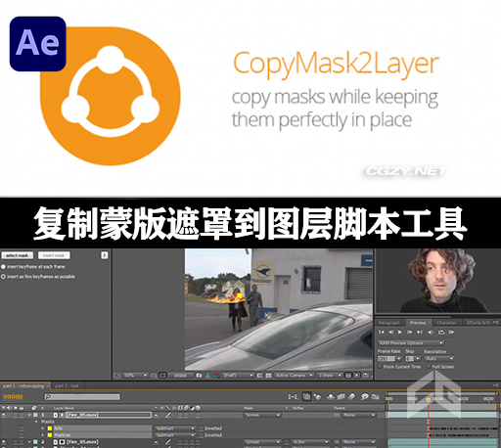Screen dimensions: 501x448
Task: Step back one frame in Preview
Action: (x=390, y=332)
